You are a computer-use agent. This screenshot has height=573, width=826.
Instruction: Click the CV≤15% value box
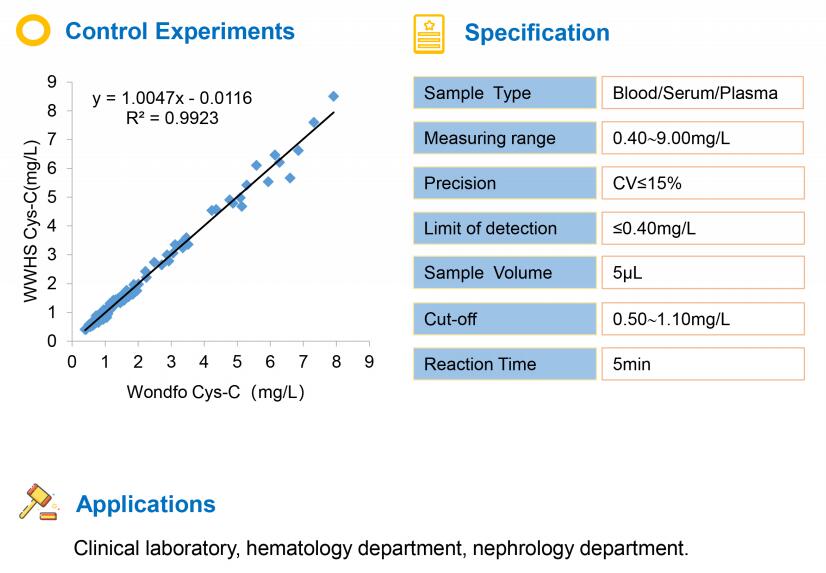[703, 183]
